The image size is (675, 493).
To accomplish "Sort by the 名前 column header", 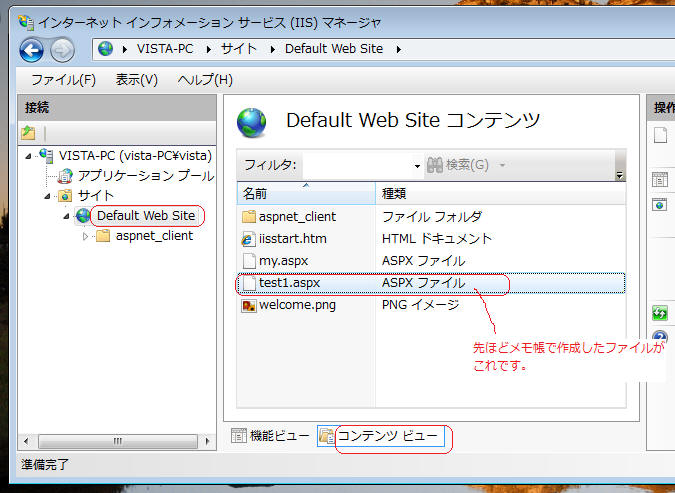I will pyautogui.click(x=306, y=193).
